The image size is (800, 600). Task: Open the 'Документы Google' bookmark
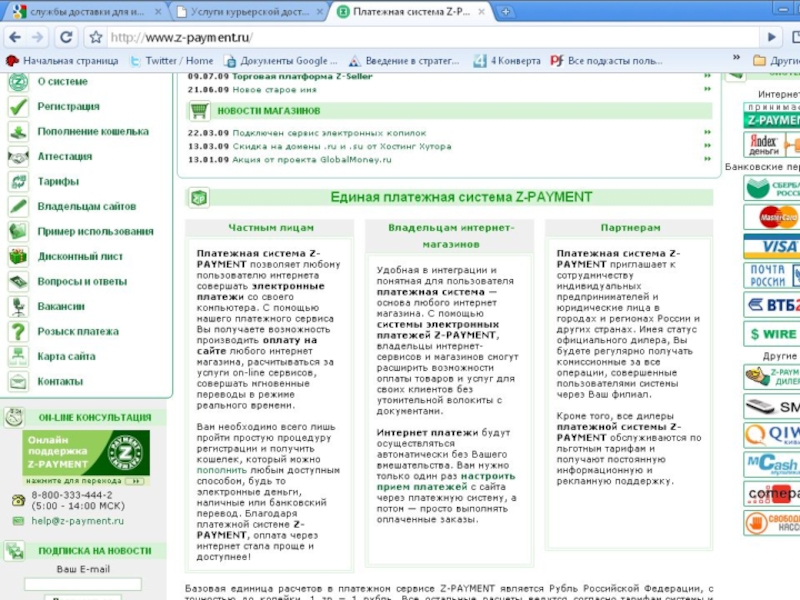[281, 61]
